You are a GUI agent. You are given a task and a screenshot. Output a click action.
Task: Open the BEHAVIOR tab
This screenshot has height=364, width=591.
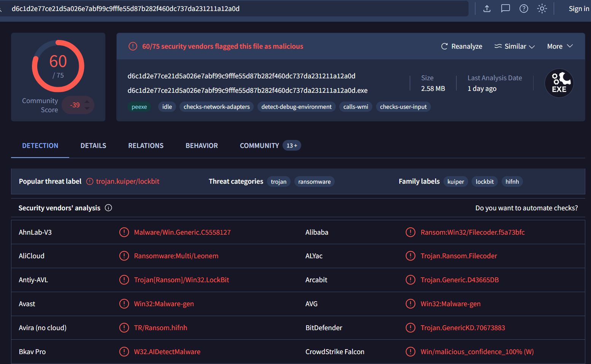(202, 146)
